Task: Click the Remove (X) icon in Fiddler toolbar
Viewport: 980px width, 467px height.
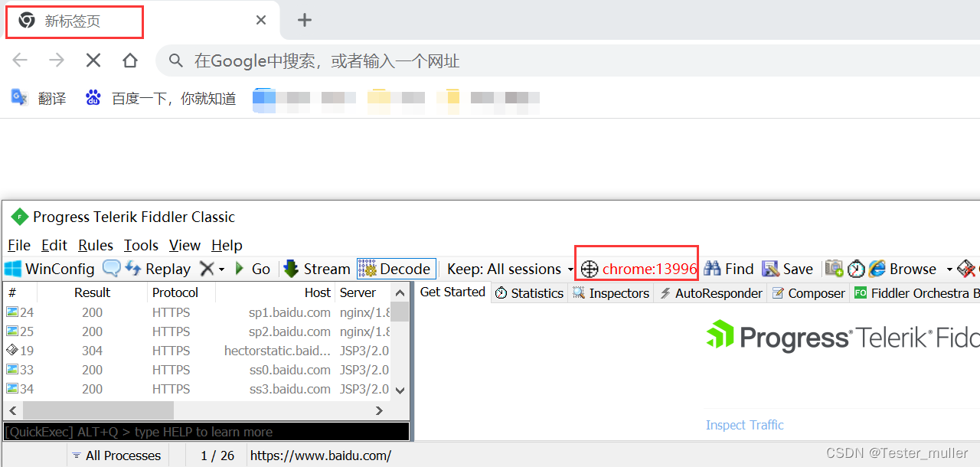Action: point(207,269)
